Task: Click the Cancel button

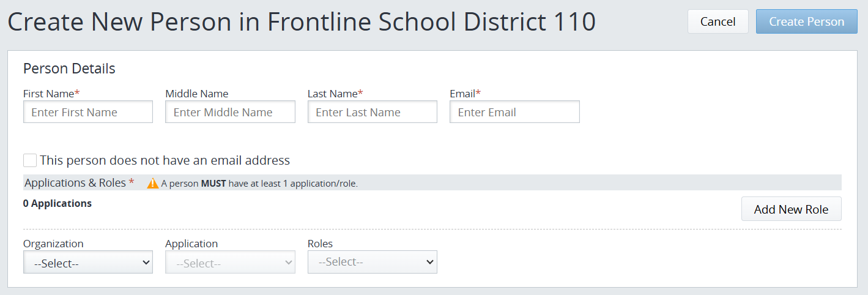Action: click(x=718, y=21)
